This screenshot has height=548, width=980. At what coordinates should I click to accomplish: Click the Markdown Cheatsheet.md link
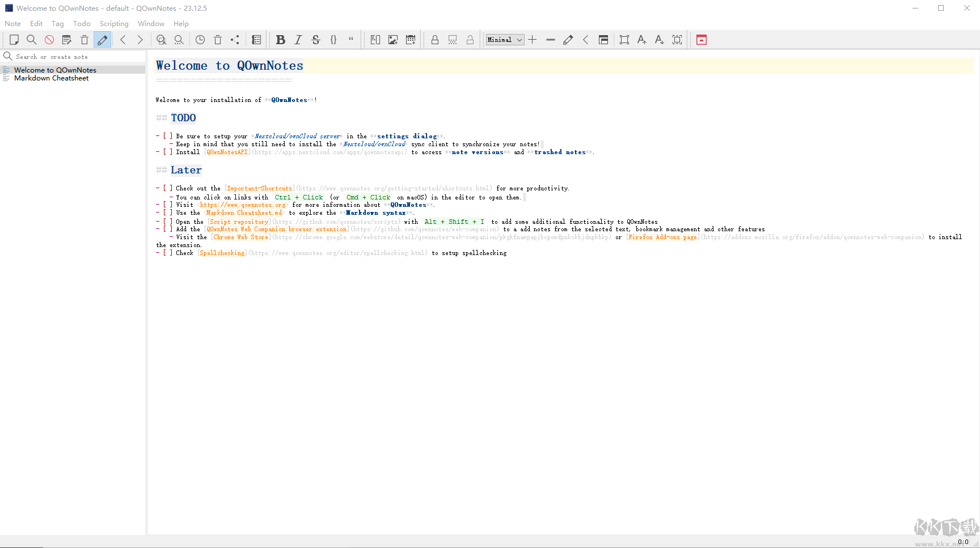tap(244, 213)
